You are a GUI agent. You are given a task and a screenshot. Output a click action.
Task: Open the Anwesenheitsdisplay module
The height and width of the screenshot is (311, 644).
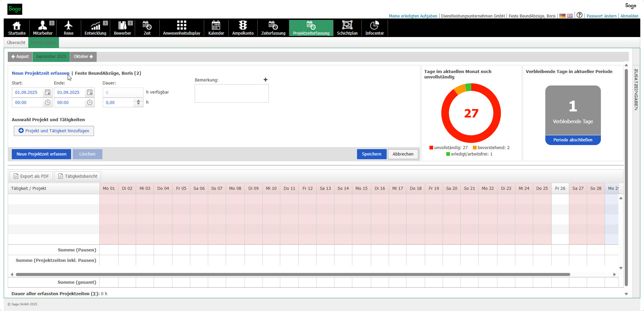click(181, 28)
